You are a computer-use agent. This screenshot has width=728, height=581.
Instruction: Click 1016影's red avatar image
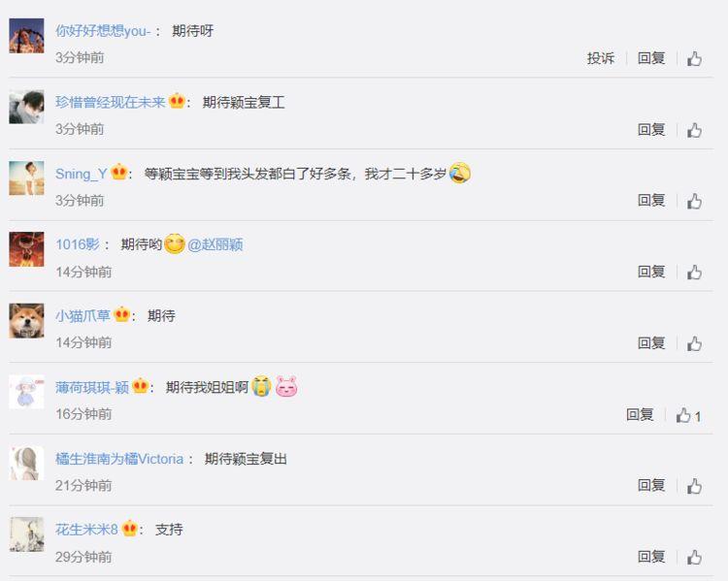point(26,249)
